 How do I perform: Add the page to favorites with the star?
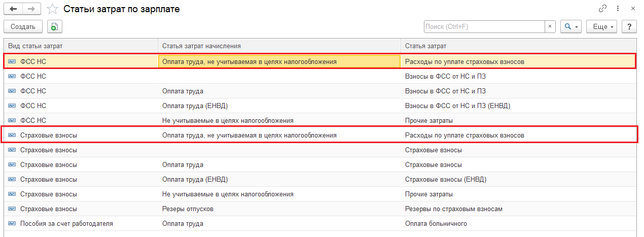coord(52,9)
